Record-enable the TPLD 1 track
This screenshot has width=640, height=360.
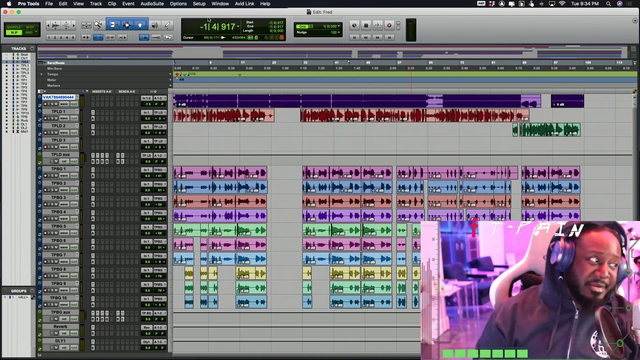click(46, 118)
